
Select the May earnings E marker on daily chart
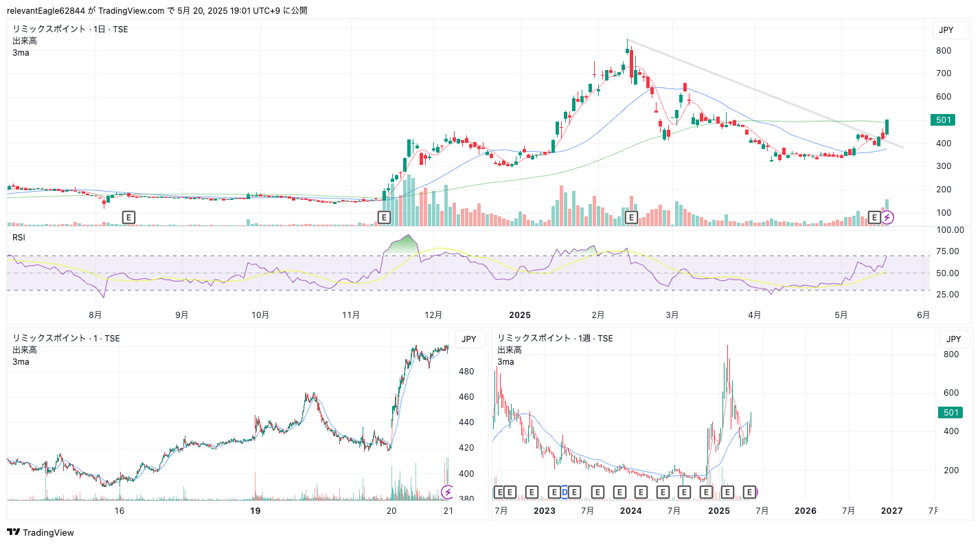[x=875, y=218]
